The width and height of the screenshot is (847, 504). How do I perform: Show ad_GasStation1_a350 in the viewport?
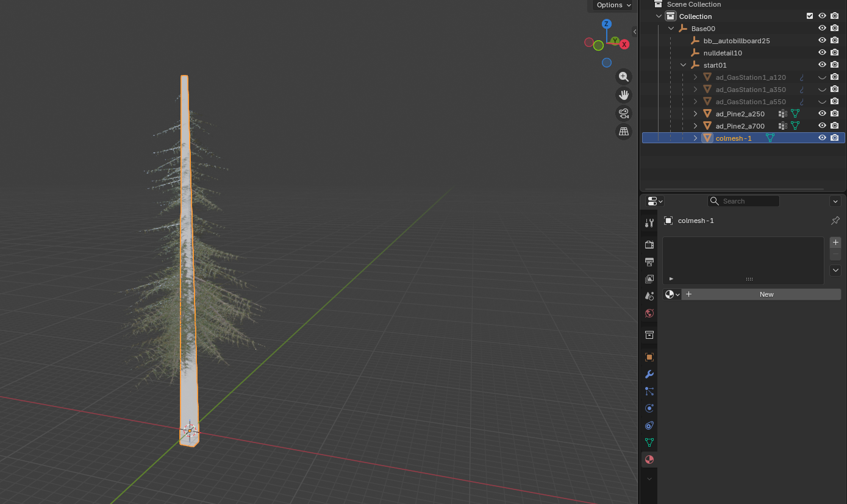(x=822, y=90)
